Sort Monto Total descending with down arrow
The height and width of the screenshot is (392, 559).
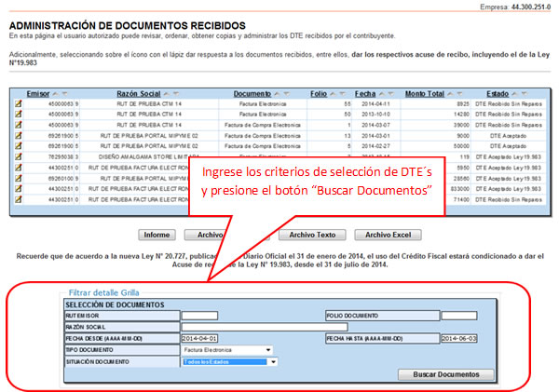[460, 94]
